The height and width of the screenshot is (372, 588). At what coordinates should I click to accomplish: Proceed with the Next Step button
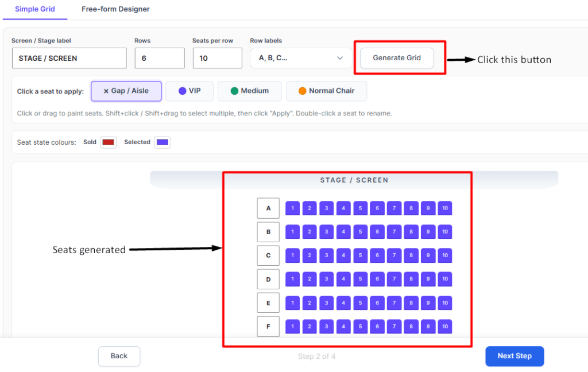tap(514, 356)
